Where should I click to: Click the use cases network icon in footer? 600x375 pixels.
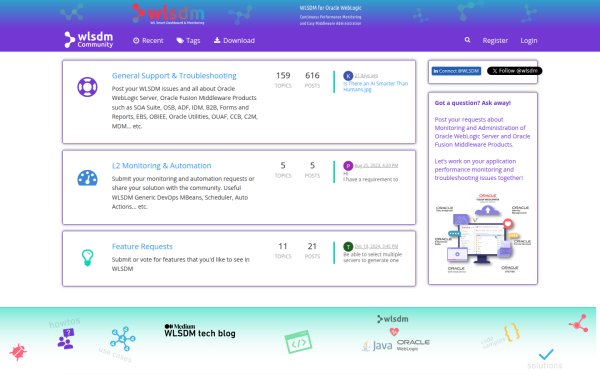123,339
